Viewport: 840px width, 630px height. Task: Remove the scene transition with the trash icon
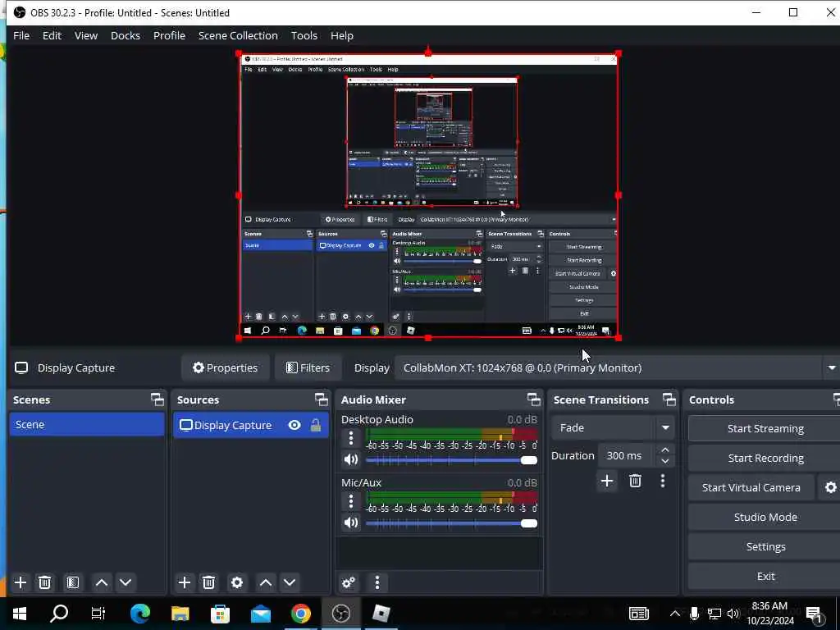[x=636, y=481]
